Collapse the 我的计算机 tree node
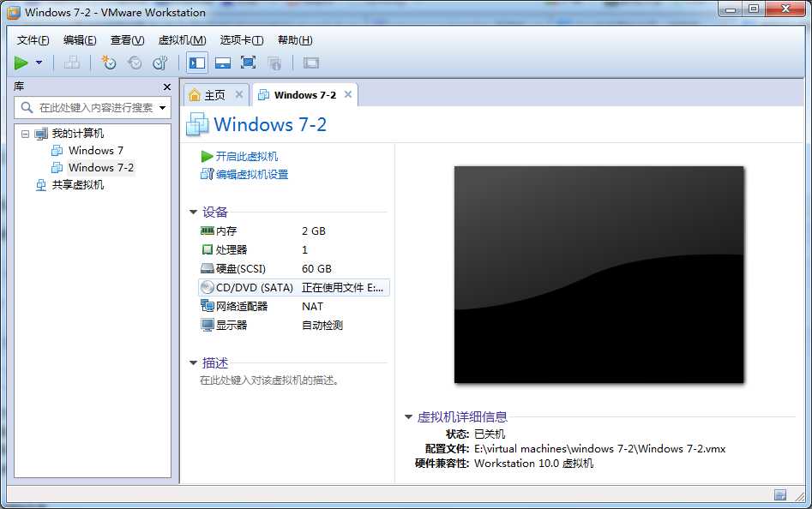This screenshot has height=509, width=812. (x=26, y=134)
